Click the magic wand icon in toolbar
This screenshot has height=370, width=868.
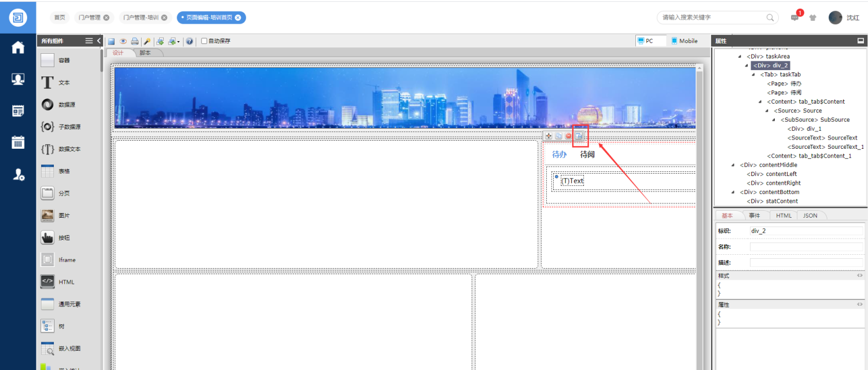[148, 41]
